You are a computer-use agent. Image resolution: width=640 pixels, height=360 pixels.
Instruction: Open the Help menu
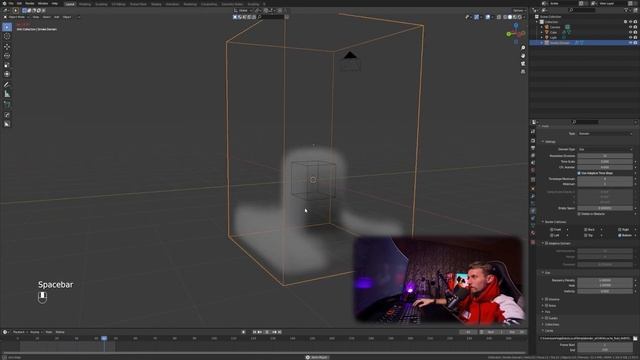(x=55, y=3)
